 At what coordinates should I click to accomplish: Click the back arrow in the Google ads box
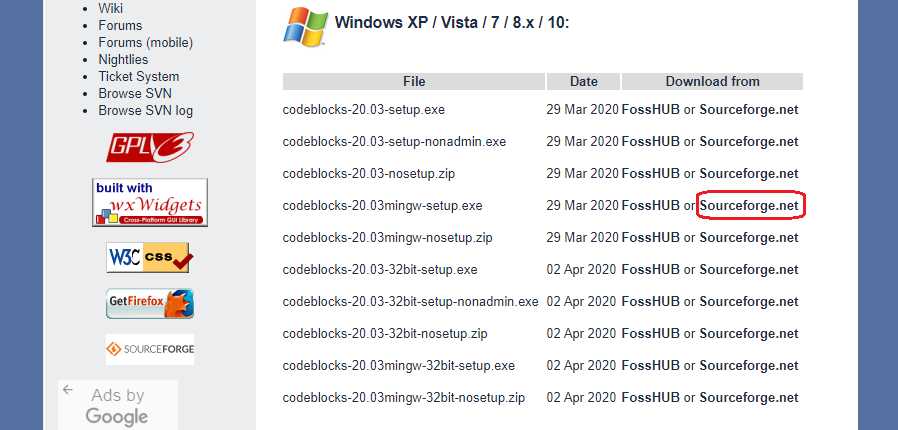coord(68,390)
